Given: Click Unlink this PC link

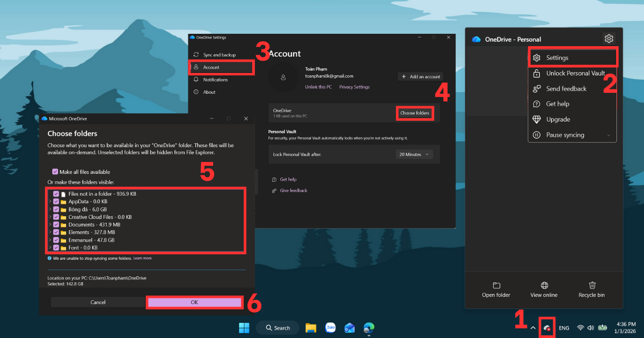Looking at the screenshot, I should click(318, 86).
